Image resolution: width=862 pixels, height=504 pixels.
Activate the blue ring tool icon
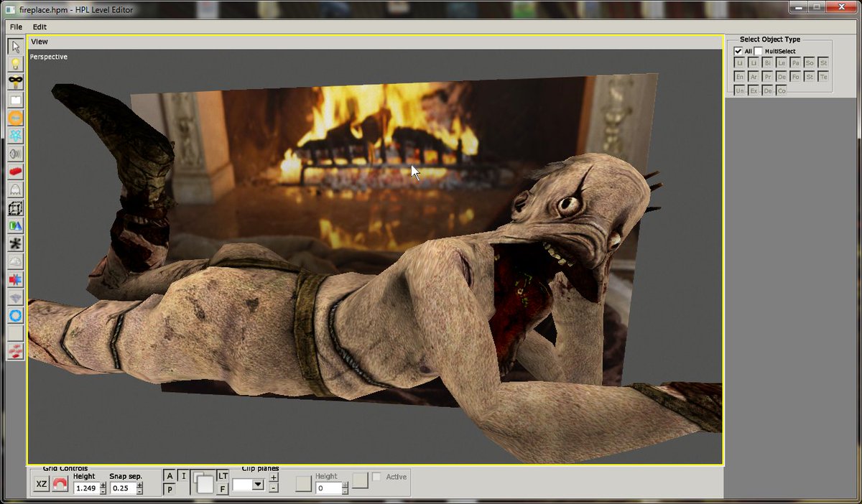pyautogui.click(x=15, y=316)
